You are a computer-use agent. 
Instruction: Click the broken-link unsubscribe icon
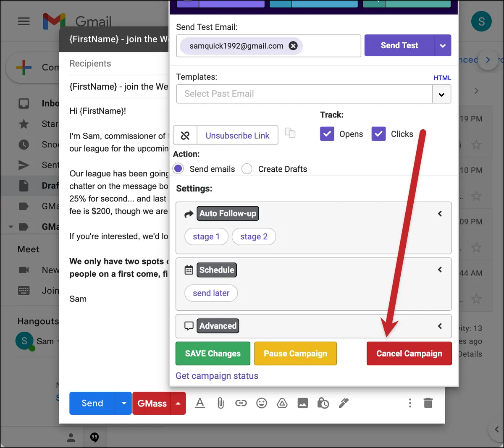[x=185, y=135]
